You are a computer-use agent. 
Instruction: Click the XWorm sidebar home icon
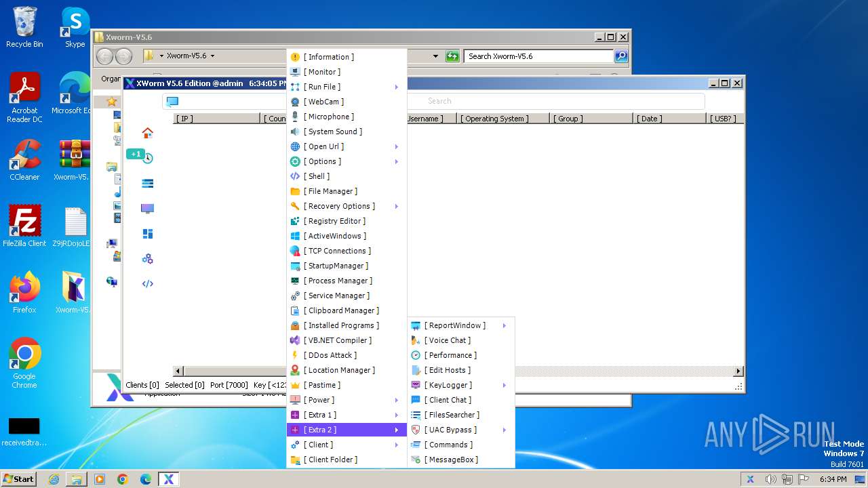(147, 133)
